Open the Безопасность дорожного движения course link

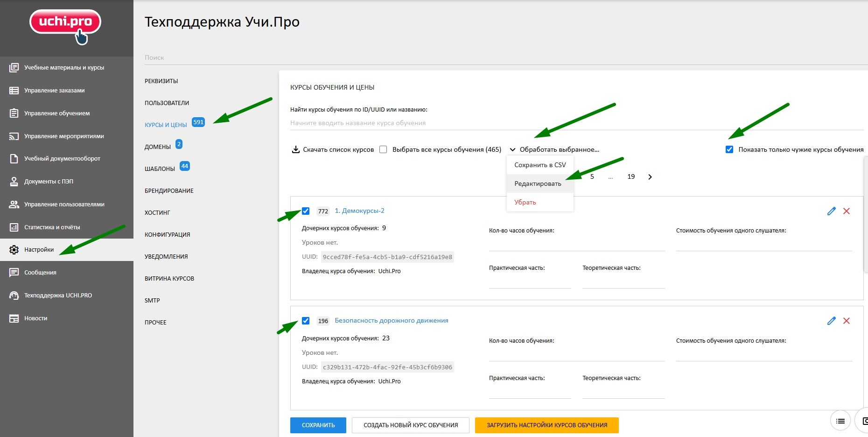392,321
